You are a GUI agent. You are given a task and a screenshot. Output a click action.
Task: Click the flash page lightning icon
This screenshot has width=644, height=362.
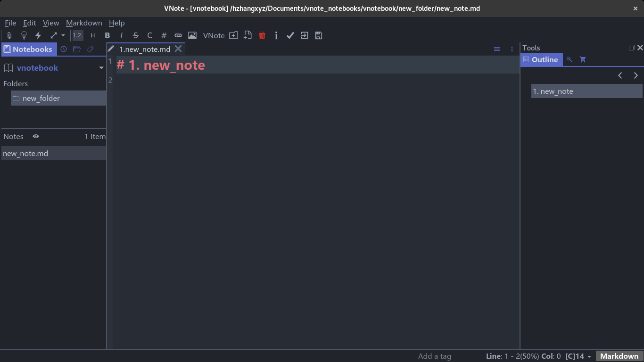38,35
